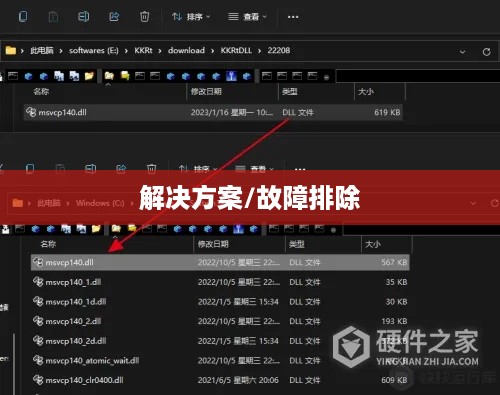
Task: Sort the Windows (C:) window by the 类型 column
Action: 297,244
